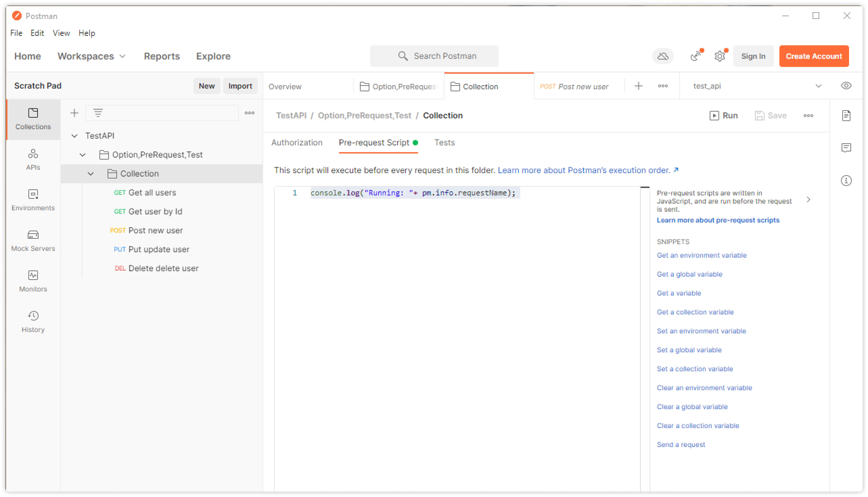Open Learn more about pre-request scripts link

pyautogui.click(x=718, y=220)
